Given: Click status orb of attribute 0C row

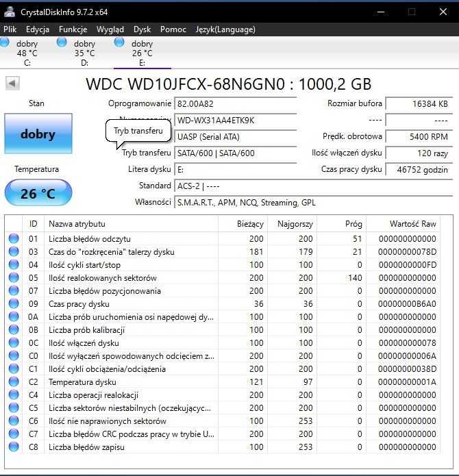Looking at the screenshot, I should click(14, 342).
